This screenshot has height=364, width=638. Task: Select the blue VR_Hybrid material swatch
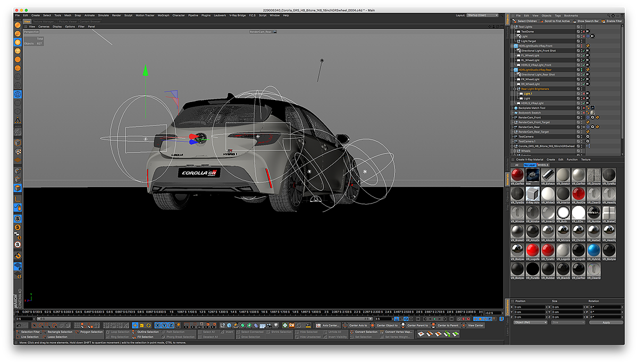[594, 250]
